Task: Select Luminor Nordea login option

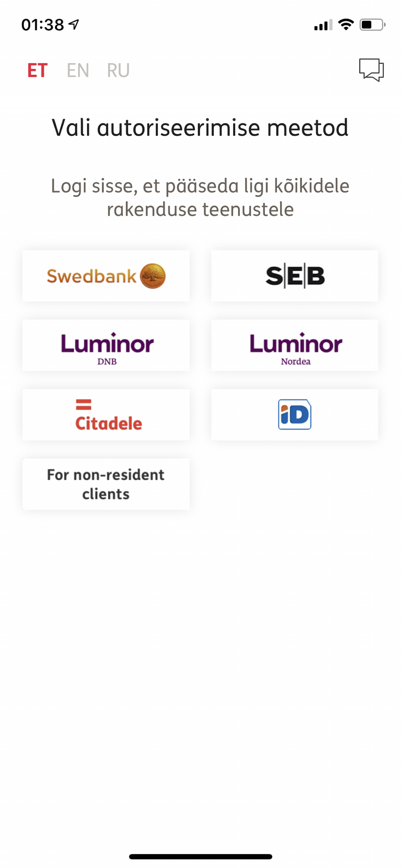Action: coord(295,345)
